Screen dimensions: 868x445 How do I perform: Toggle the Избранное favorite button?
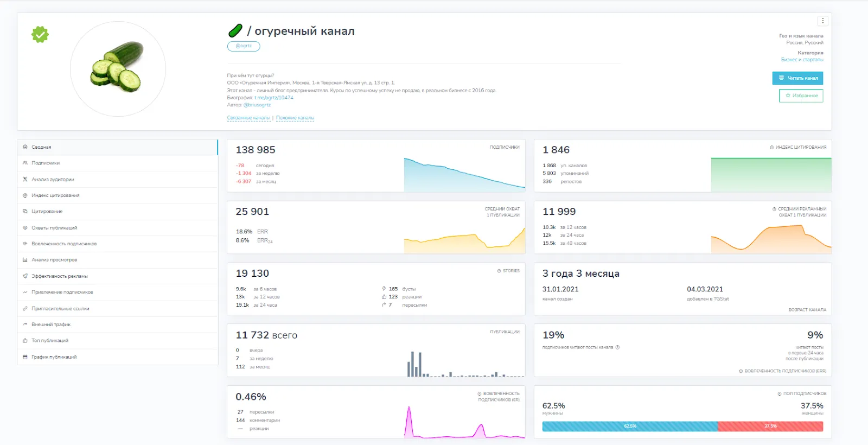[x=801, y=96]
